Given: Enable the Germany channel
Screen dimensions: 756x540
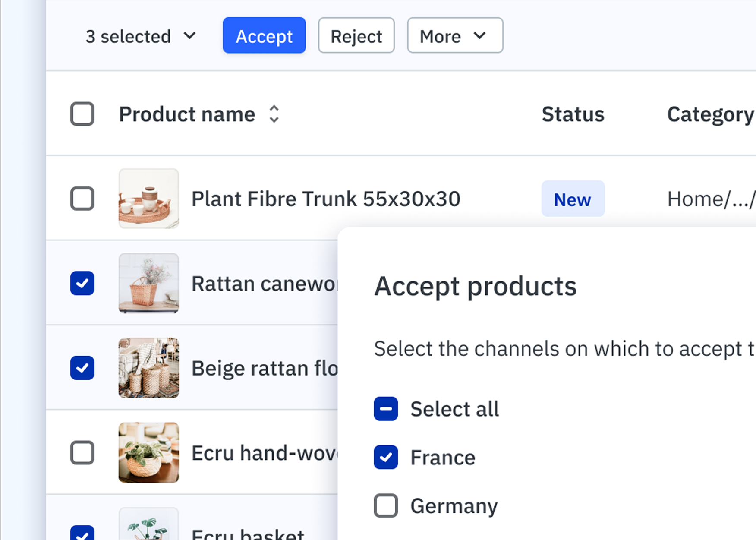Looking at the screenshot, I should pos(385,505).
